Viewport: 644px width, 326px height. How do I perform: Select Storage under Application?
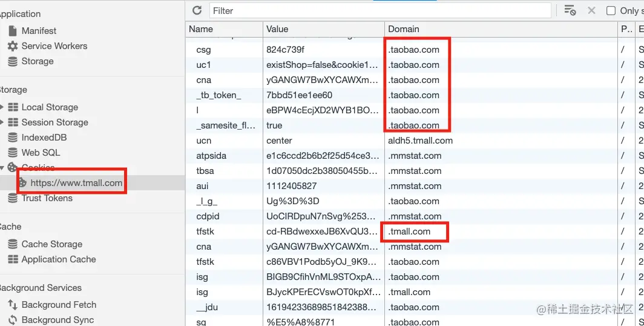click(38, 61)
